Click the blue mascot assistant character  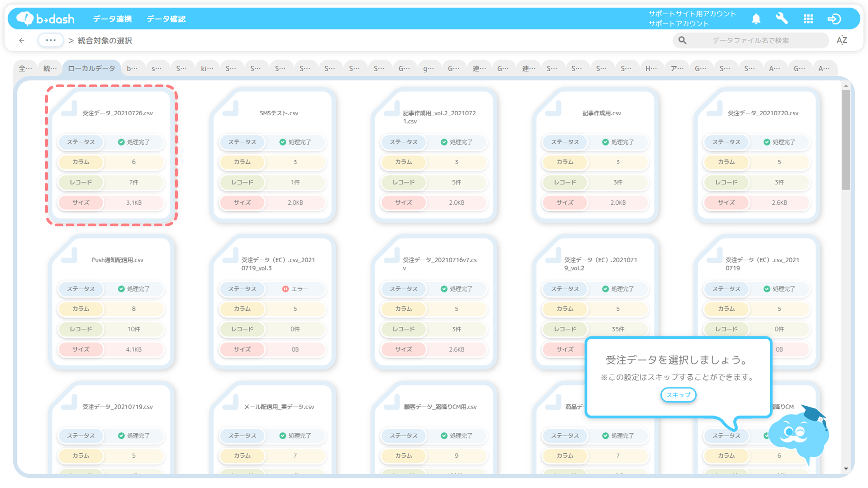tap(800, 435)
